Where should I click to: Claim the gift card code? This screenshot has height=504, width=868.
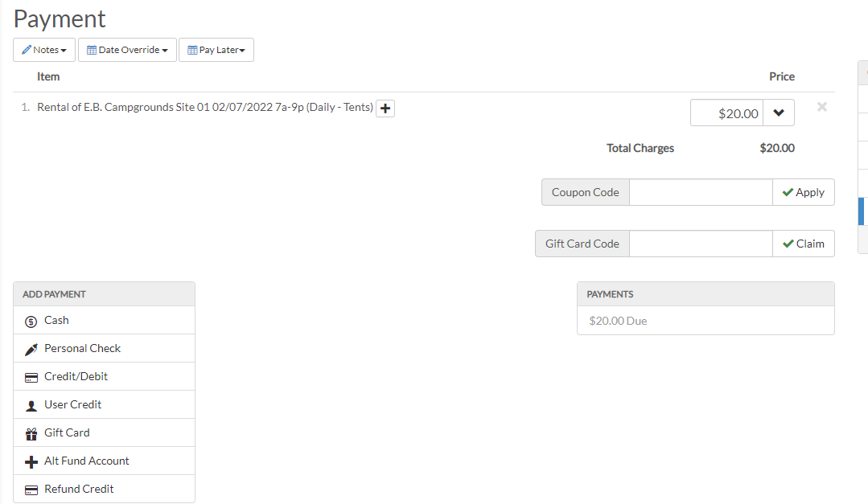click(803, 244)
